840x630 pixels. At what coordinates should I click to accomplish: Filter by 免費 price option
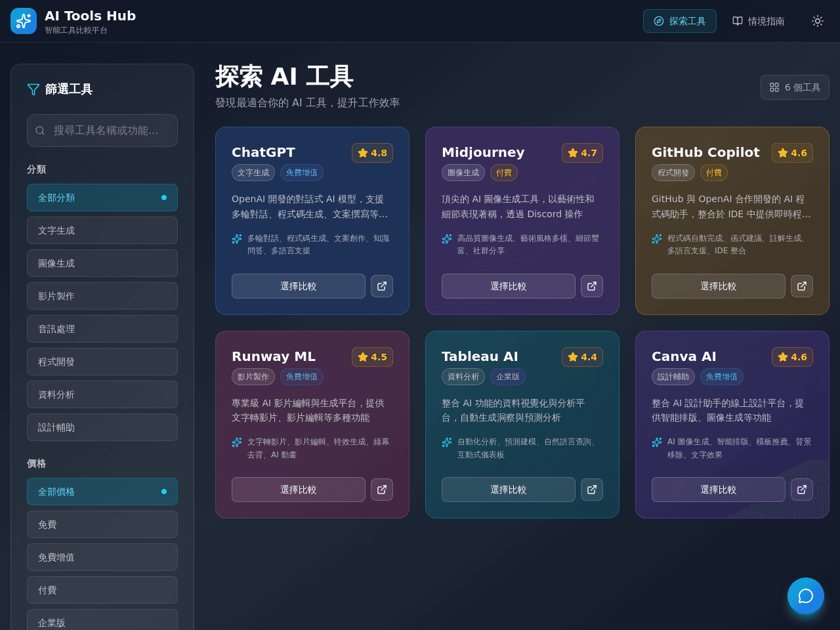102,524
